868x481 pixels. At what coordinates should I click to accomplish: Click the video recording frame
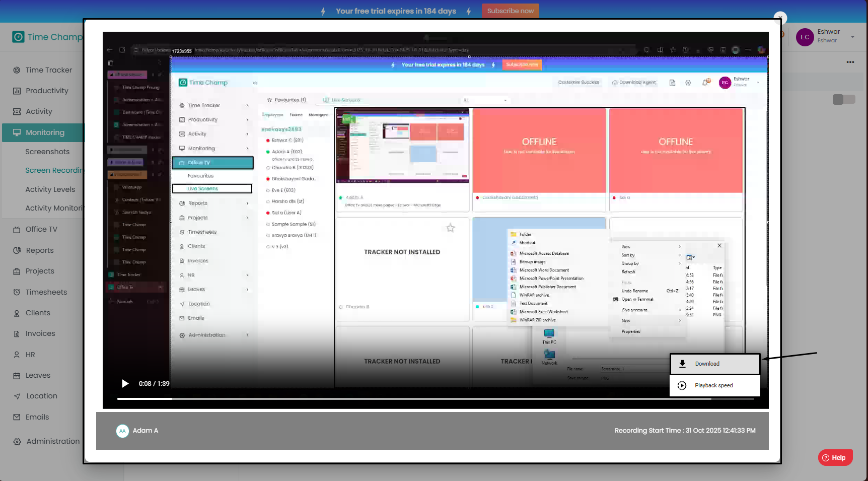click(436, 220)
